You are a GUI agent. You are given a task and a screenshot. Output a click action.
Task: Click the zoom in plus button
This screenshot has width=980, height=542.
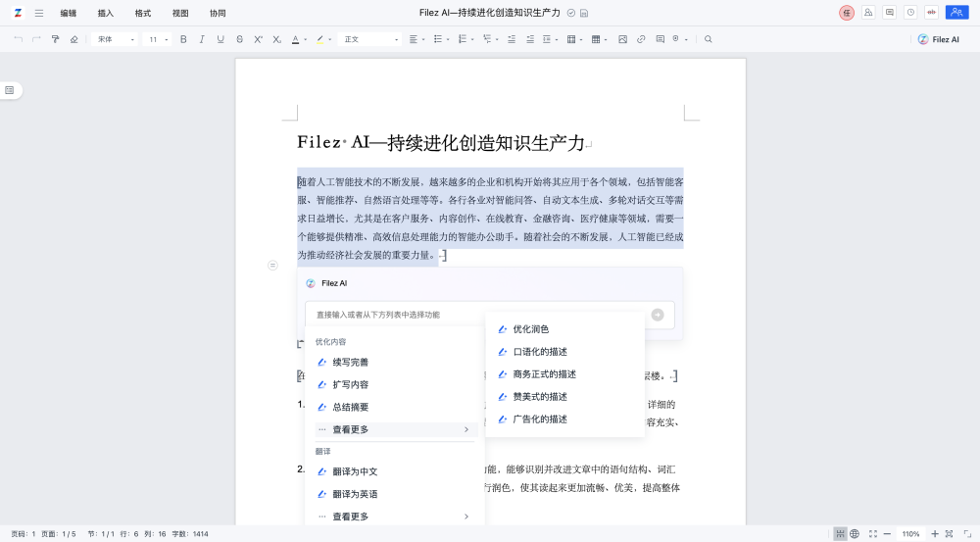tap(934, 534)
